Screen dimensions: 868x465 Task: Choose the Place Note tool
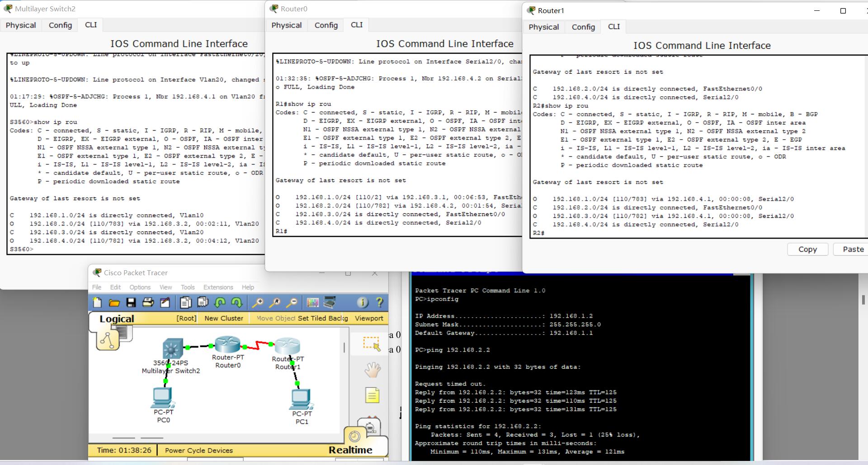point(372,395)
